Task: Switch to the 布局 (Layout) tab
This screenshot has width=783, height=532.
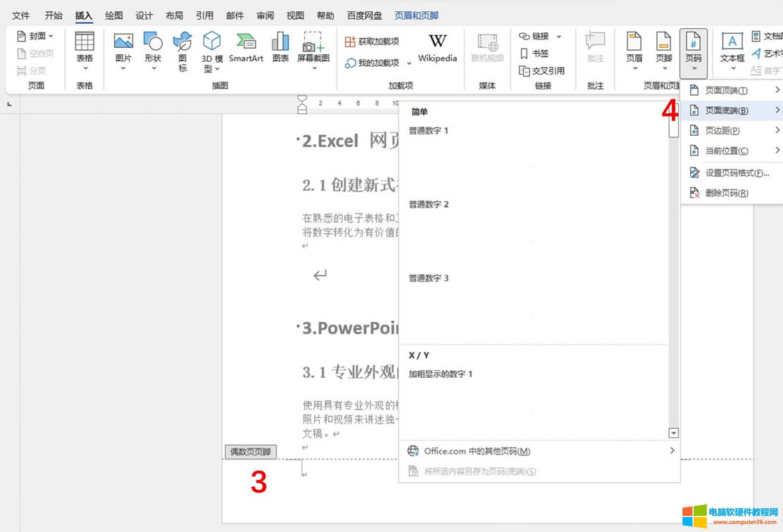Action: [174, 15]
